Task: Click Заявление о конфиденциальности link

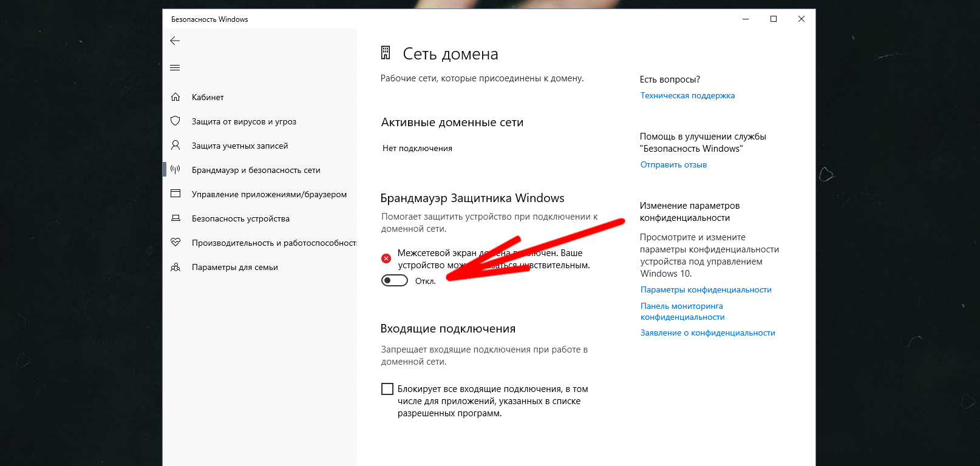Action: [707, 333]
